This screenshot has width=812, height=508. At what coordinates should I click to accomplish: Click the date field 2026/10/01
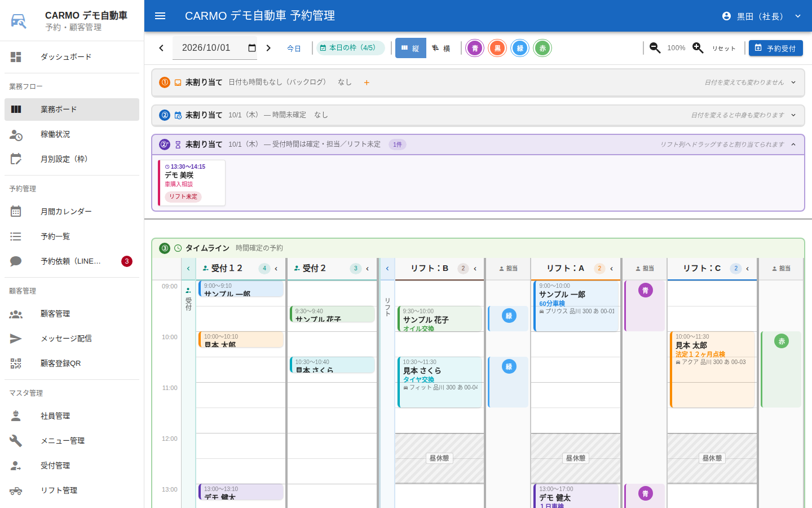pos(214,48)
